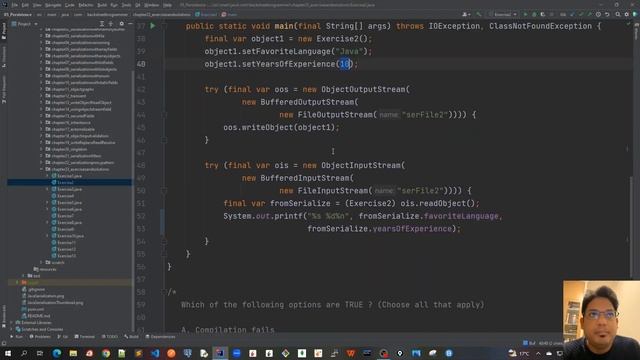Click the Build project hammer icon
This screenshot has width=640, height=360.
pyautogui.click(x=479, y=14)
